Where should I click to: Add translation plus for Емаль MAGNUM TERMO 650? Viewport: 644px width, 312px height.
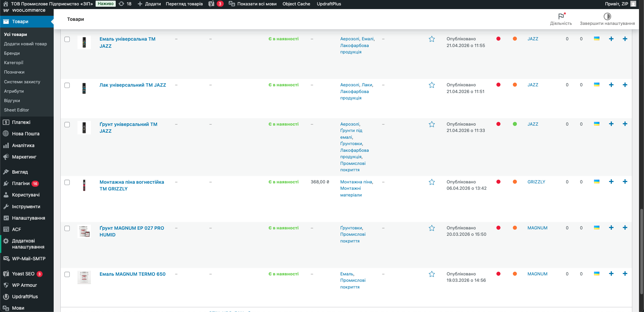[x=611, y=274]
